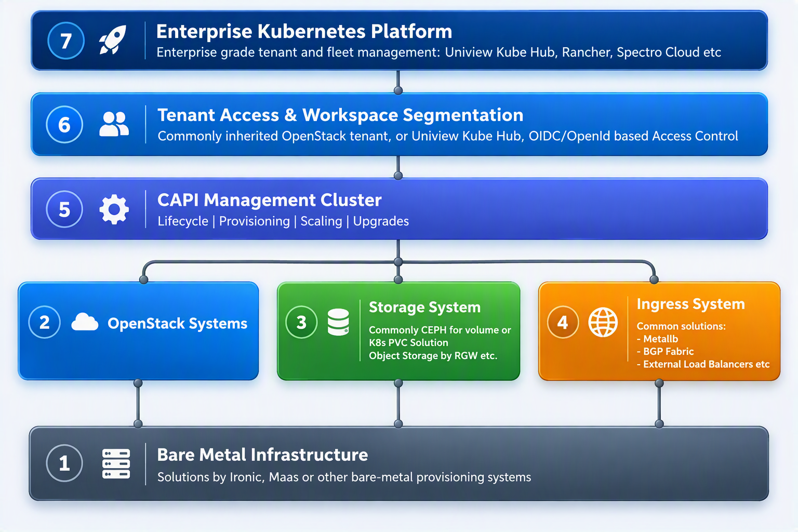Click the word Scaling
The height and width of the screenshot is (532, 798).
click(321, 221)
